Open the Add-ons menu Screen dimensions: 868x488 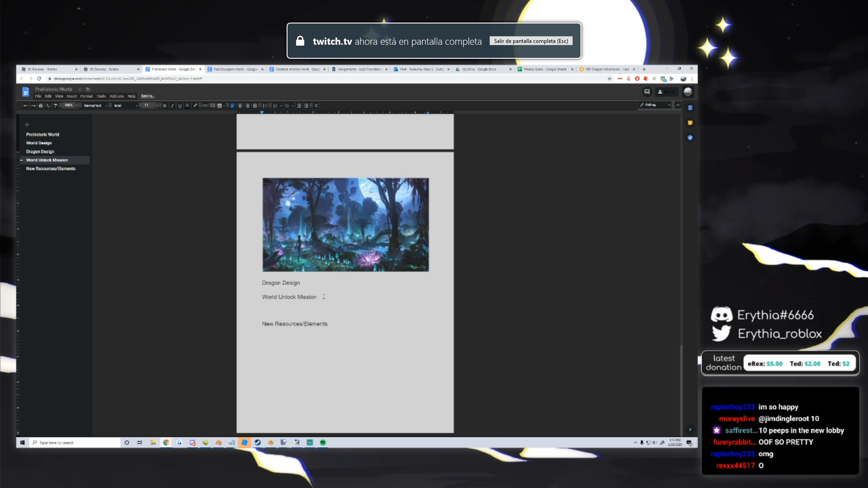click(117, 96)
